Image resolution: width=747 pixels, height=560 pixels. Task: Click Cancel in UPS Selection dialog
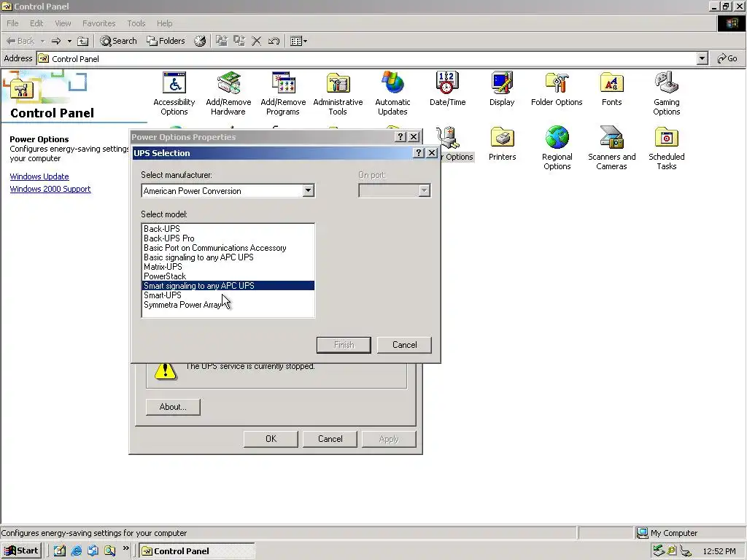click(404, 345)
